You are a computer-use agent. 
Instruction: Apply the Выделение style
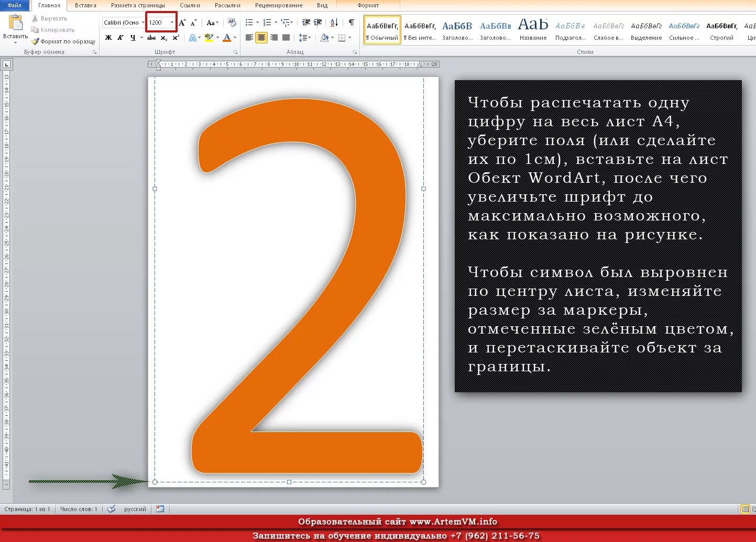(646, 30)
